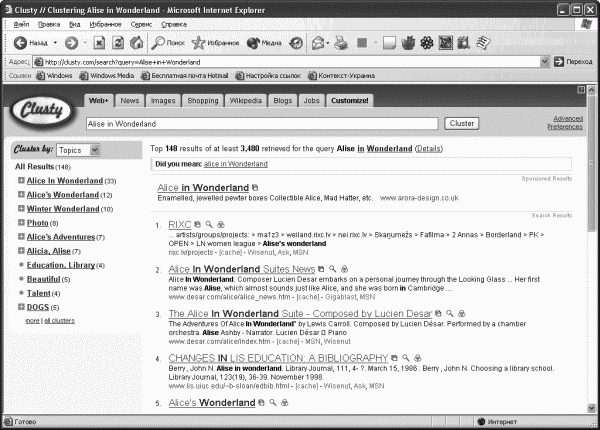Open the Cluster by Topics dropdown
The image size is (600, 430).
point(78,150)
